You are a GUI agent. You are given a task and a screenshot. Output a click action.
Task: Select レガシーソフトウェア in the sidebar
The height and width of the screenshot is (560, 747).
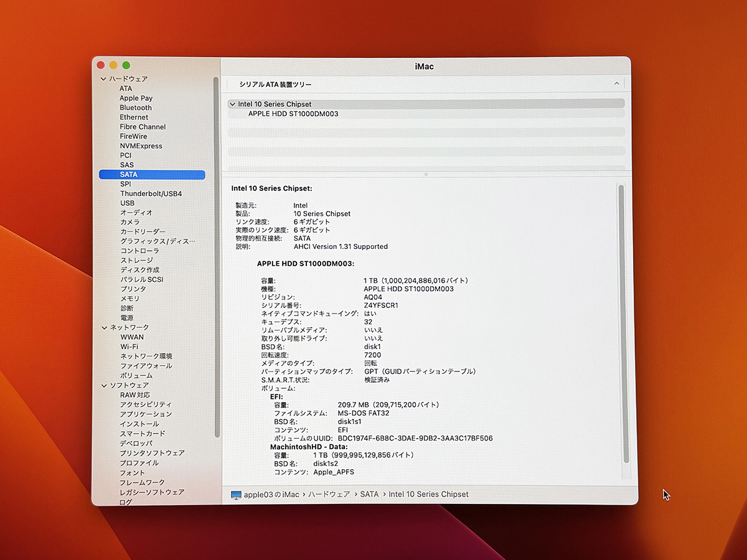point(152,492)
